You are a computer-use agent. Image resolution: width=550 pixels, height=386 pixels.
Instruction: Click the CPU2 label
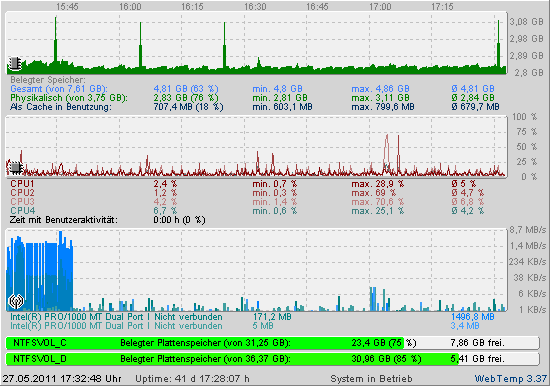point(22,193)
